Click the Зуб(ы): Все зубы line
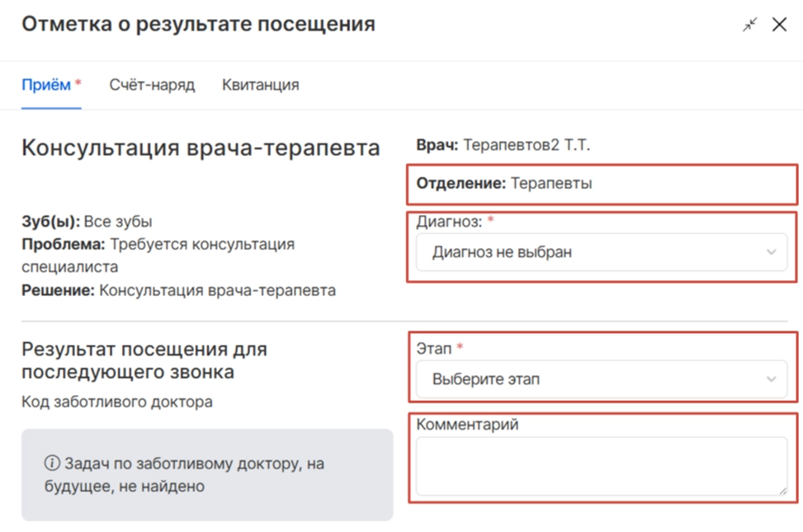Screen dimensions: 803x532 coord(87,222)
